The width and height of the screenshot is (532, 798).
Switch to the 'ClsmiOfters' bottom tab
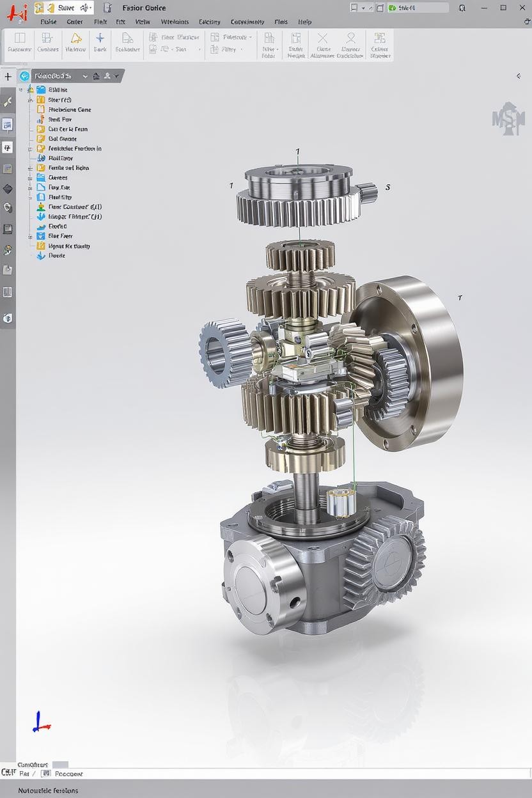(x=33, y=764)
